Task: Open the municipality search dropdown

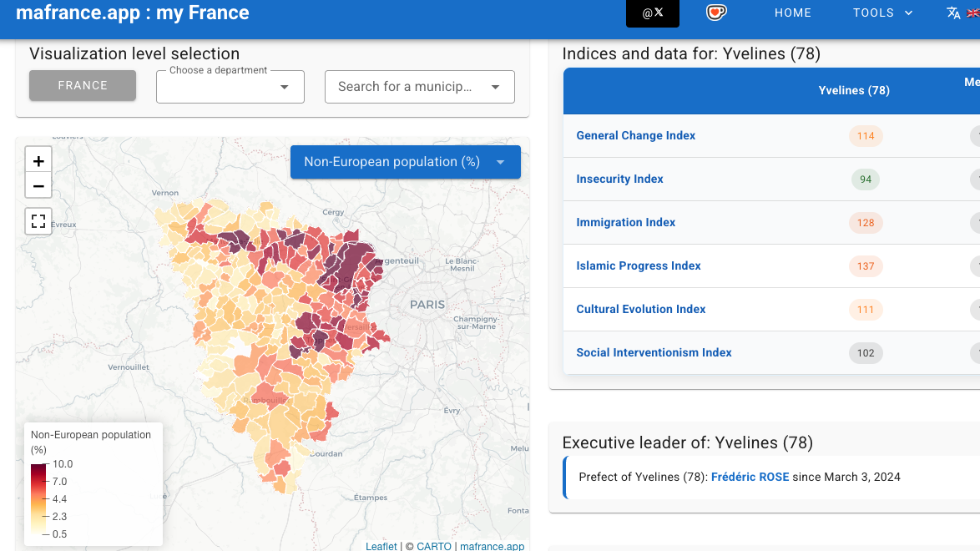Action: tap(419, 87)
